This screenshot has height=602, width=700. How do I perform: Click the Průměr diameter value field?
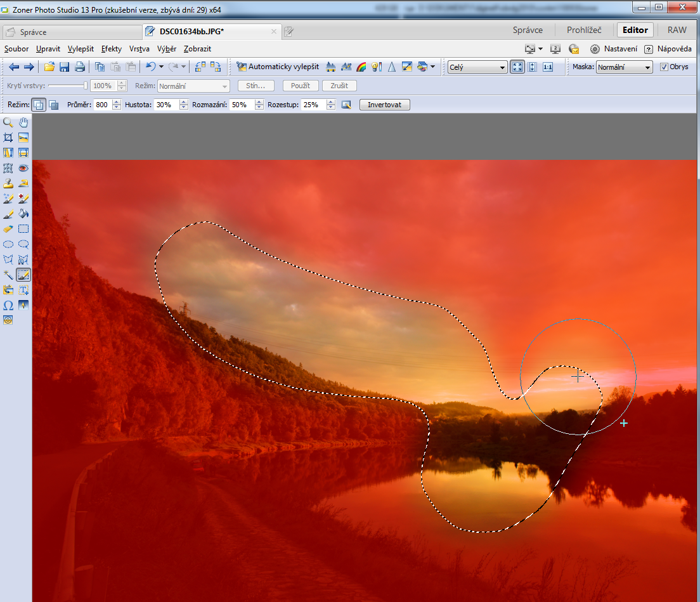pos(101,105)
